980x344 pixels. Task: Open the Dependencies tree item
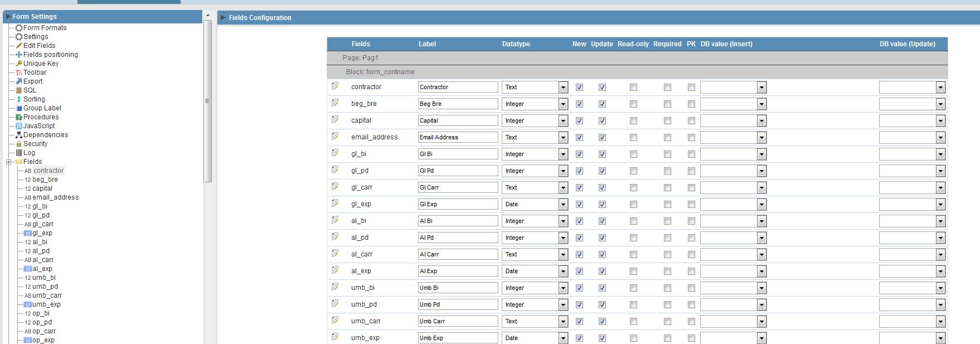[x=46, y=135]
